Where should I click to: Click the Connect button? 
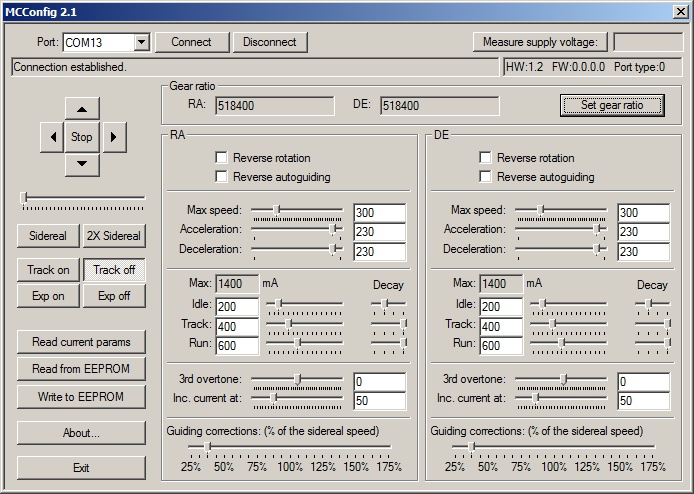[191, 42]
